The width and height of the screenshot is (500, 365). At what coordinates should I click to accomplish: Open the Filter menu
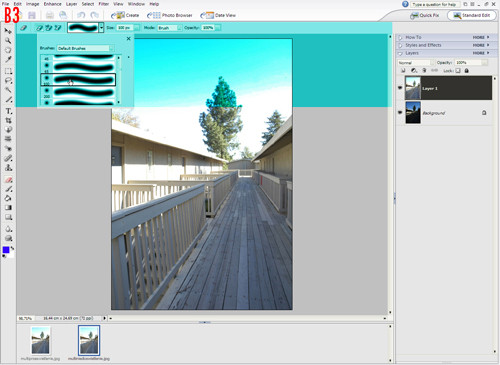tap(104, 4)
